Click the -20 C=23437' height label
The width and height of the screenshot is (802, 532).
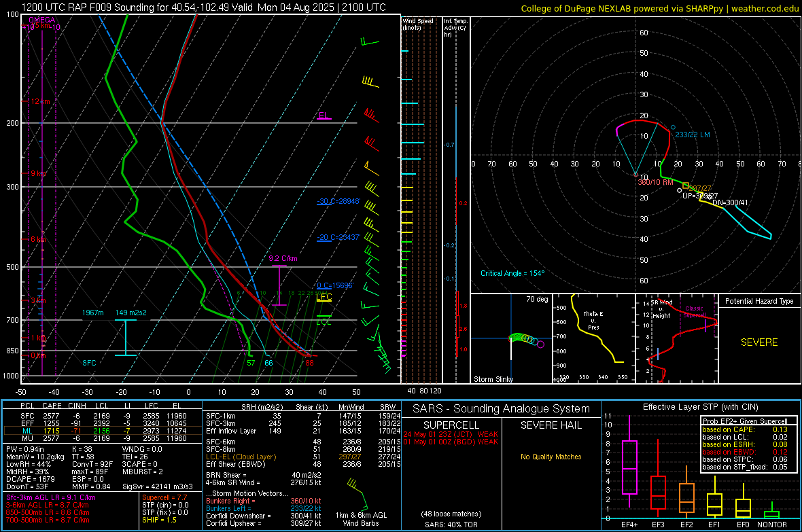[338, 237]
